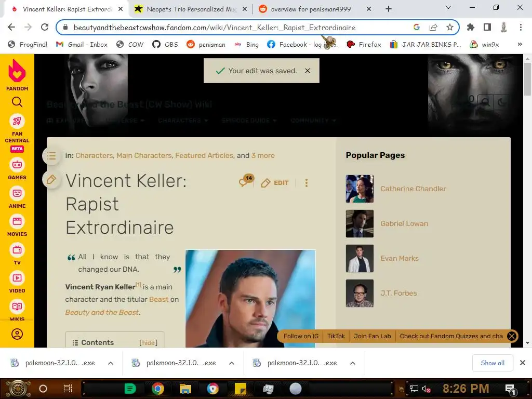Go back to previous page

[11, 27]
